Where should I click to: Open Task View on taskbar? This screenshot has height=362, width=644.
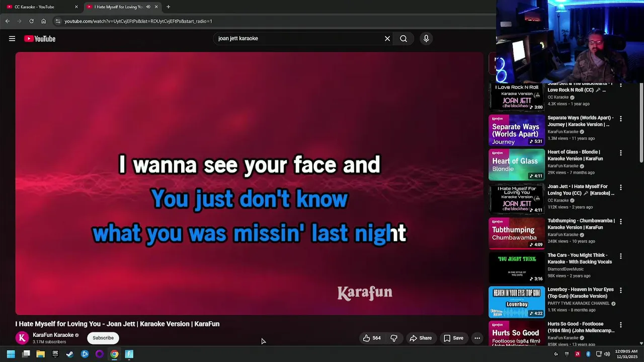[x=26, y=354]
